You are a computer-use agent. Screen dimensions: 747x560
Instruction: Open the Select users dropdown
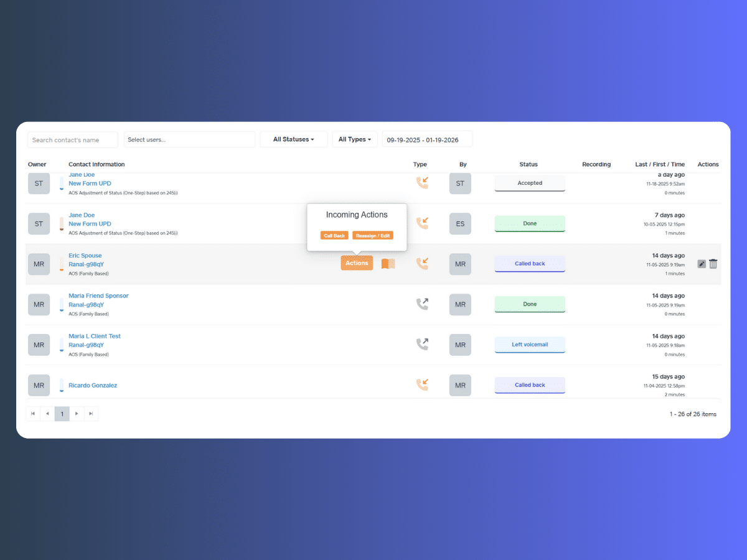tap(189, 139)
